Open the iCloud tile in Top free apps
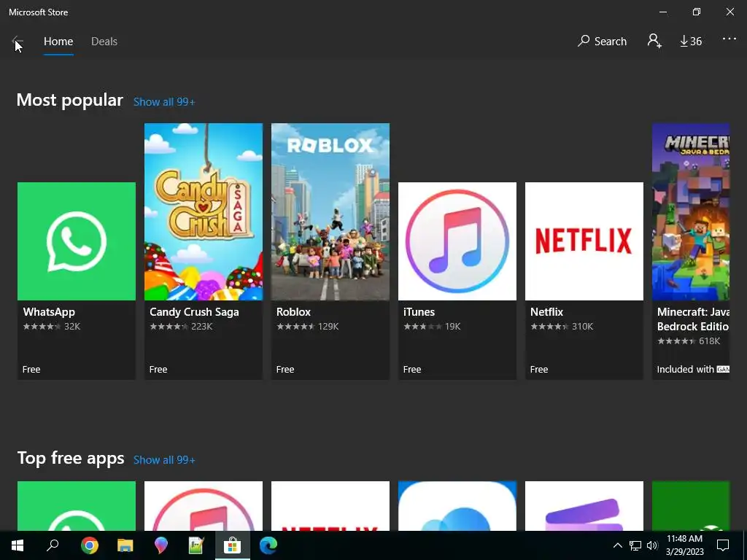This screenshot has height=560, width=747. (457, 506)
